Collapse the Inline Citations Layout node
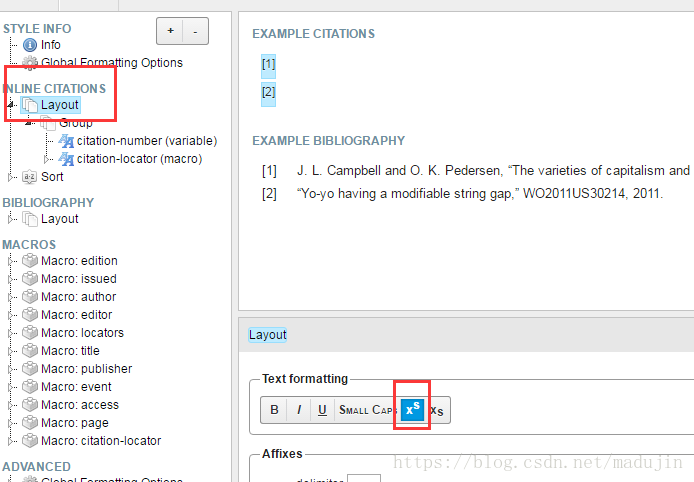 [x=12, y=105]
